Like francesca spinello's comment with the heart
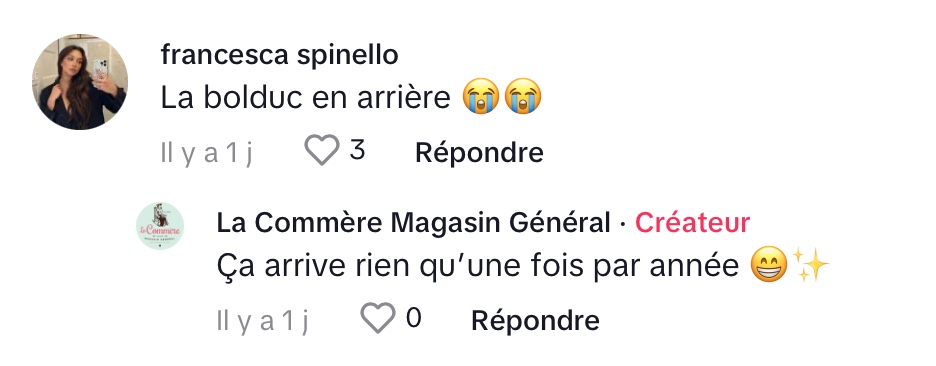The image size is (936, 366). [x=322, y=150]
